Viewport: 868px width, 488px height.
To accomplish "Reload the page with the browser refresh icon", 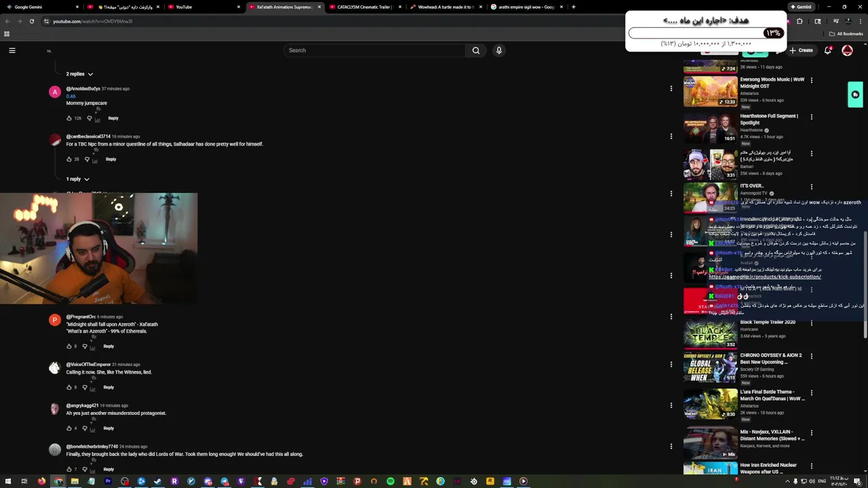I will (x=31, y=21).
